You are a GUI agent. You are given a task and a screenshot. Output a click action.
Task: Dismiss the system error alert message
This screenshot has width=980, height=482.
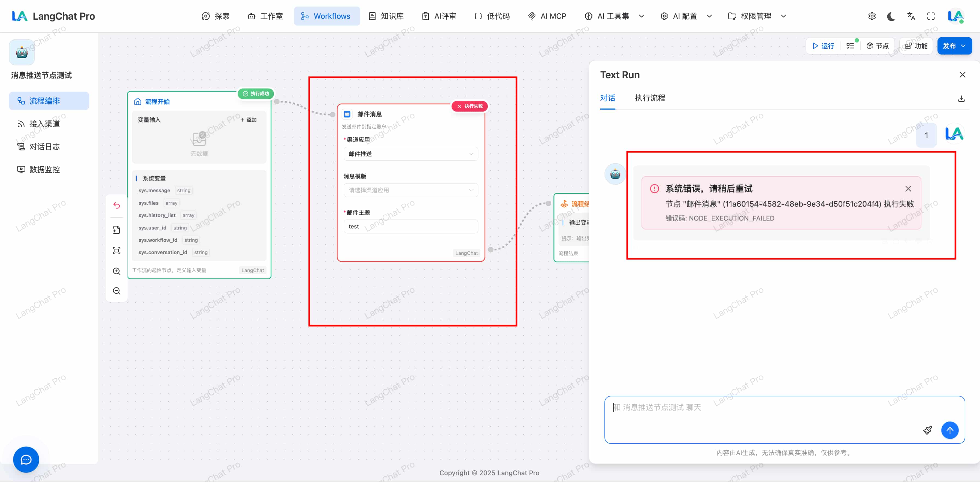pyautogui.click(x=908, y=189)
